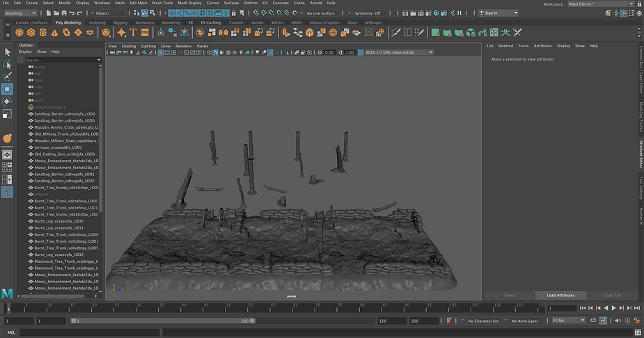Open Attribute Editor Focus menu
This screenshot has height=338, width=644.
point(524,46)
